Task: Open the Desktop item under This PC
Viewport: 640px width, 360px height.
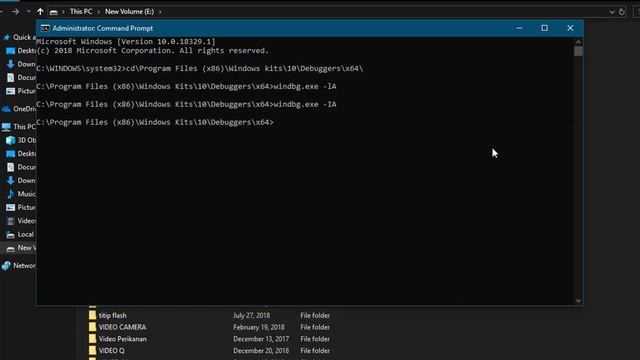Action: click(x=20, y=153)
